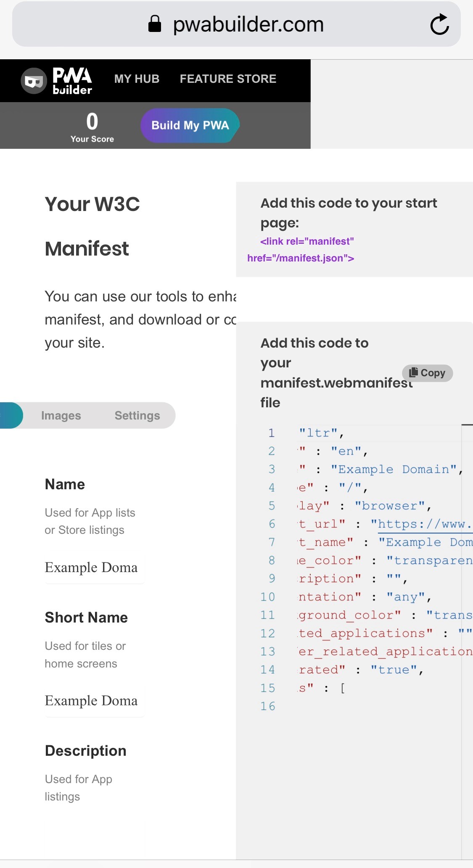Click code line 1 "ltr" value
This screenshot has height=868, width=473.
click(x=318, y=433)
